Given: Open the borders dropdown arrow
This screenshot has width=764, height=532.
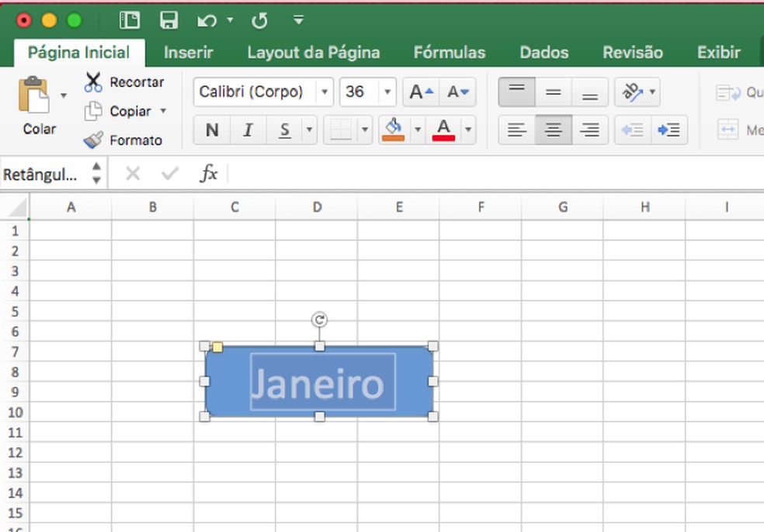Looking at the screenshot, I should coord(365,130).
